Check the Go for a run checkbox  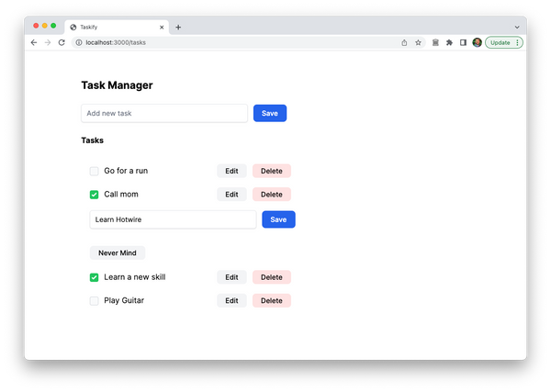click(x=94, y=171)
